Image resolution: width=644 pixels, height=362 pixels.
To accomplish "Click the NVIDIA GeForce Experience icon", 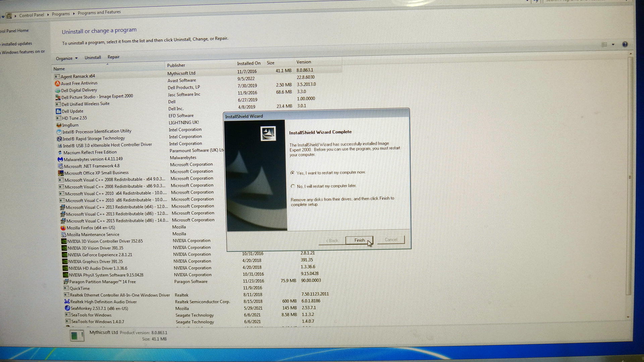I will pyautogui.click(x=65, y=255).
